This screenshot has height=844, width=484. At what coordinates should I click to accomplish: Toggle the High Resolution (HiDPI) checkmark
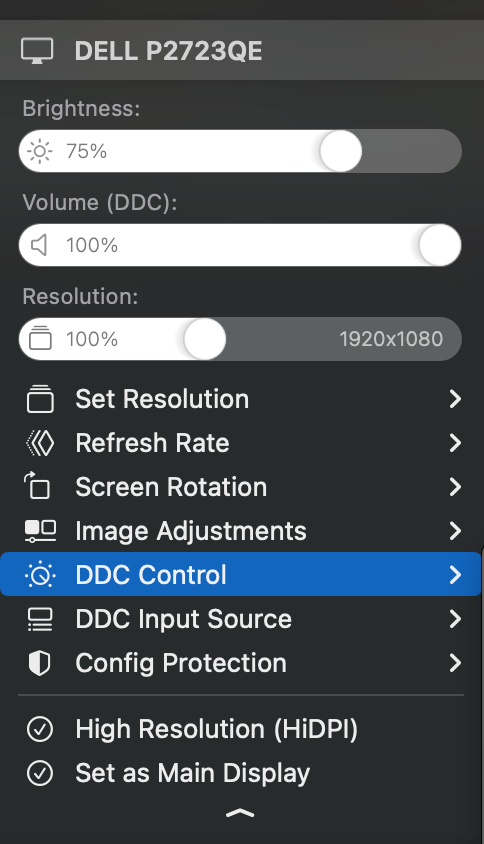pos(40,729)
